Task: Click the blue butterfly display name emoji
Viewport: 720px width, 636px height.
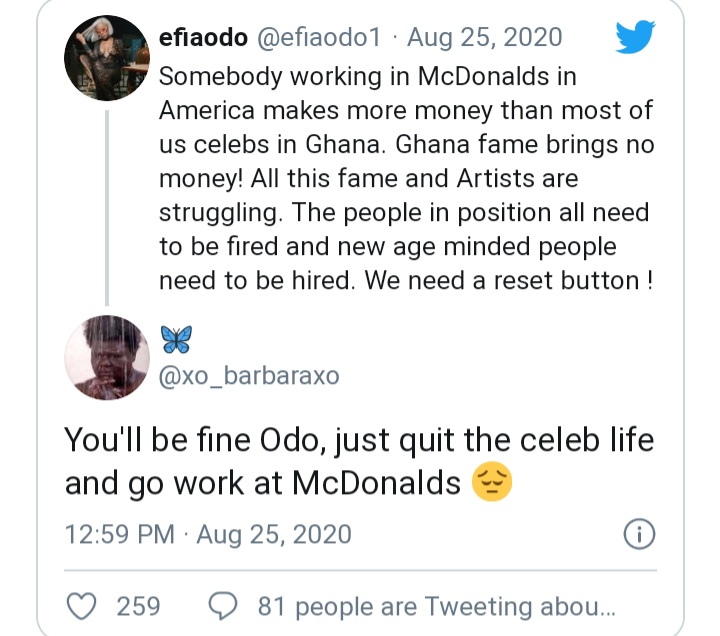Action: point(176,340)
